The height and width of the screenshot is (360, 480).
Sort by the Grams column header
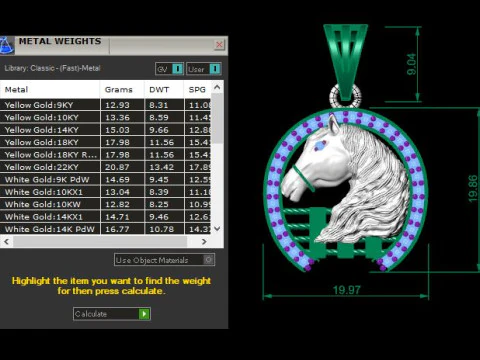pos(122,90)
